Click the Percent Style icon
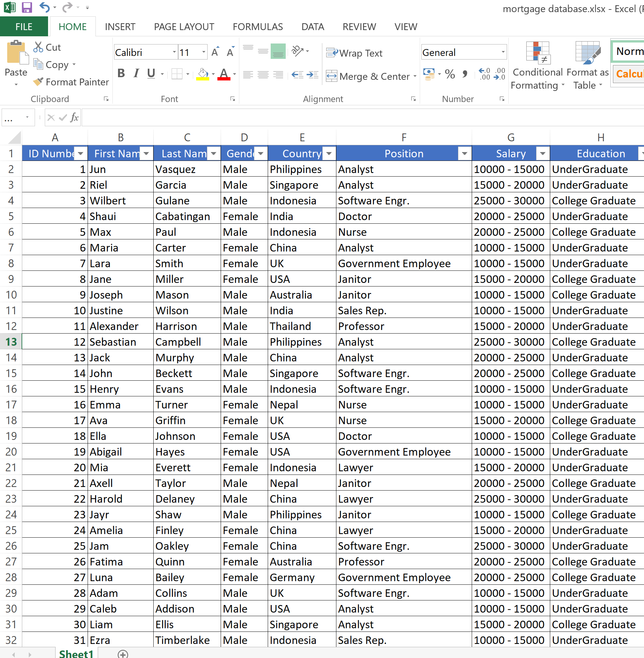 pos(449,74)
